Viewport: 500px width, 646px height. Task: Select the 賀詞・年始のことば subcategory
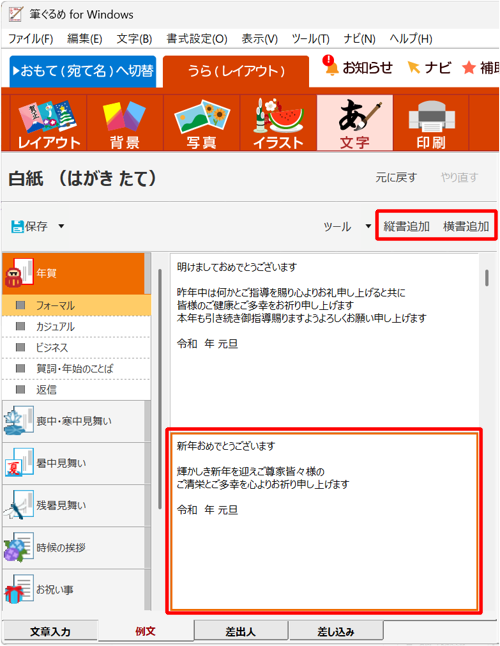(76, 368)
